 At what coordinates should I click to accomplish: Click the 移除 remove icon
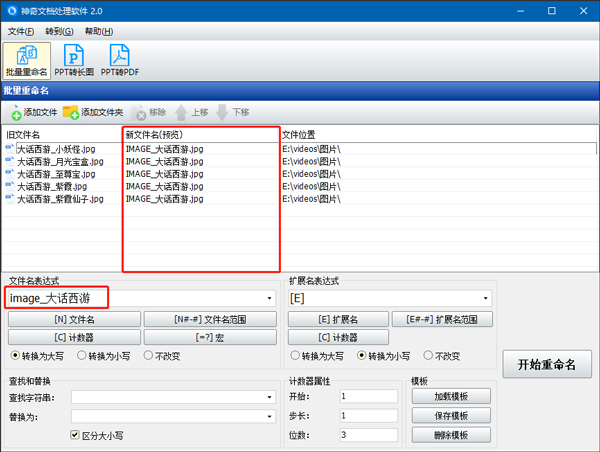[139, 113]
